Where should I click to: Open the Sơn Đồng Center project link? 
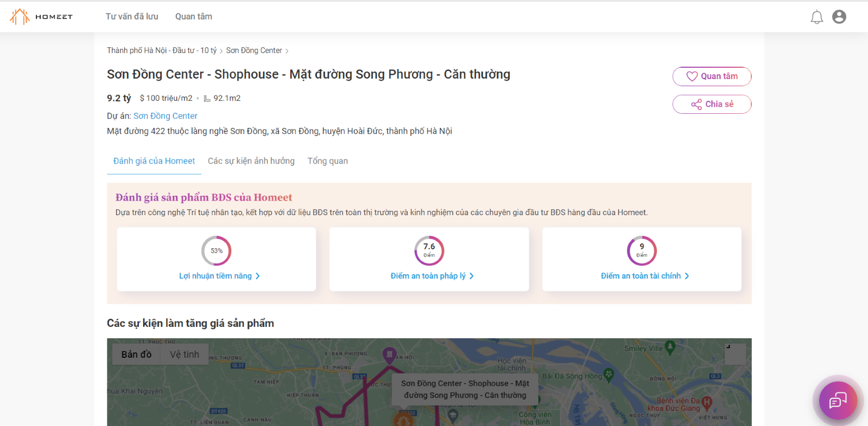pyautogui.click(x=165, y=115)
